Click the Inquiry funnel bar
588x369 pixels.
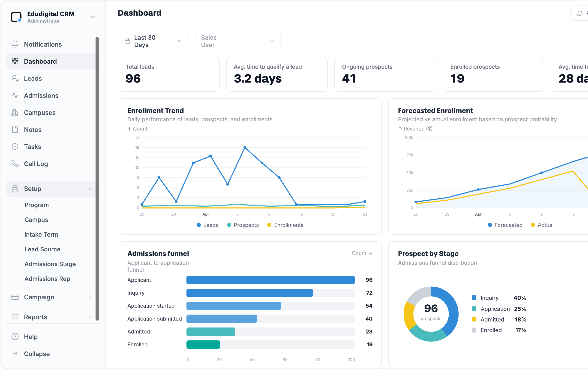click(249, 293)
